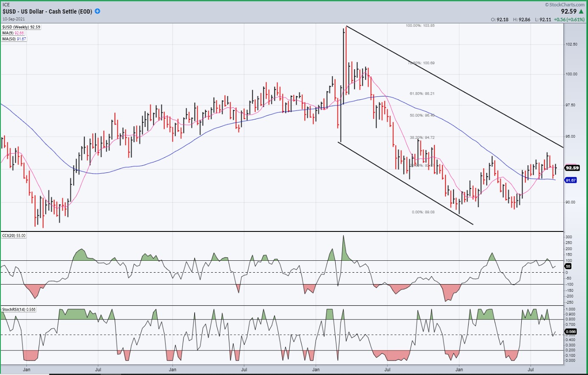Image resolution: width=588 pixels, height=375 pixels.
Task: Click the StochRSI value tag showing 0.566
Action: coord(571,332)
